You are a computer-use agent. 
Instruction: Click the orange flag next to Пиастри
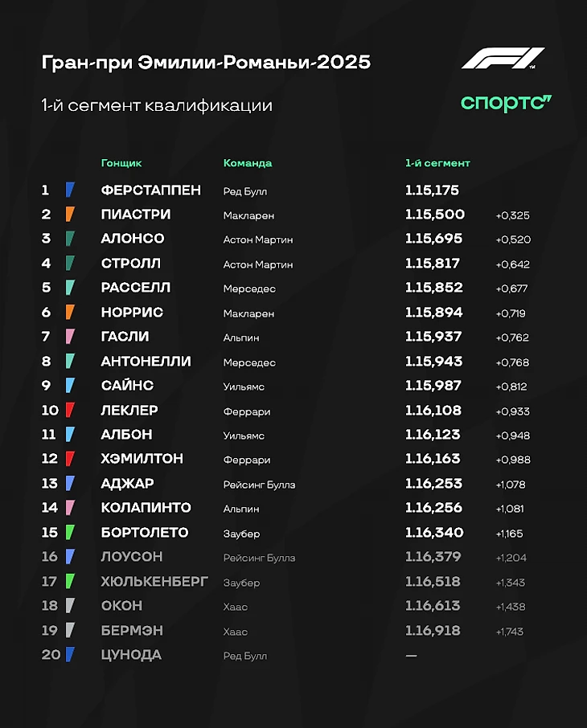(x=70, y=215)
